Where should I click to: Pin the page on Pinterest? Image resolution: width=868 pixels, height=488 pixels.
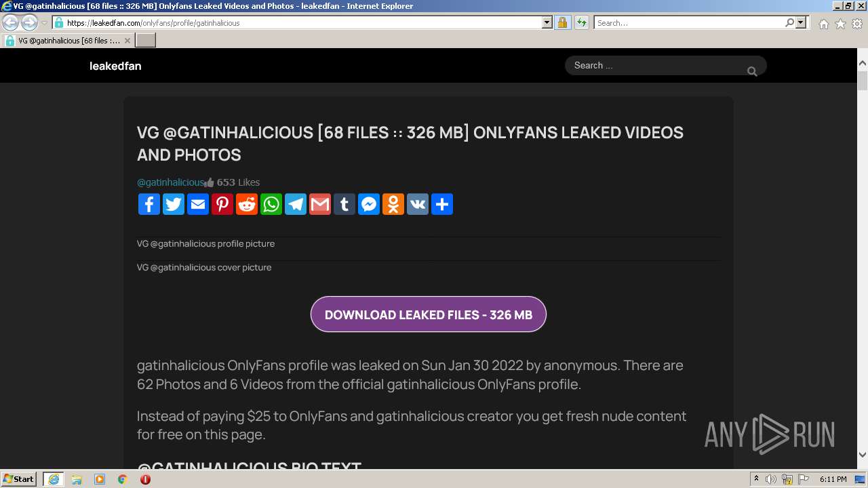pyautogui.click(x=222, y=204)
